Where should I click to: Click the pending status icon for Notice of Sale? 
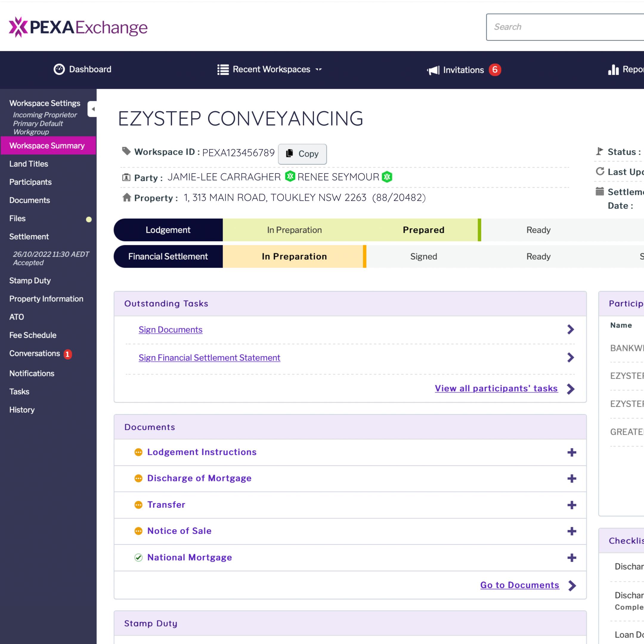(138, 531)
